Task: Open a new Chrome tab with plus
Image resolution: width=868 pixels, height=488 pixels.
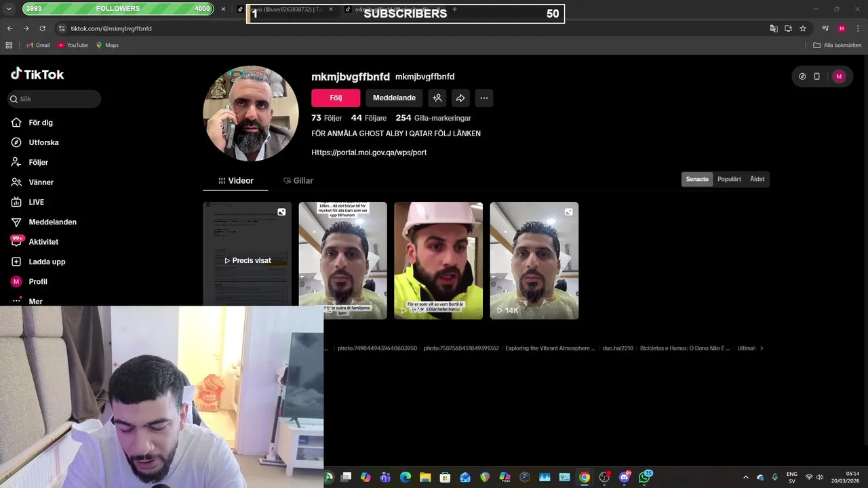Action: pos(454,9)
